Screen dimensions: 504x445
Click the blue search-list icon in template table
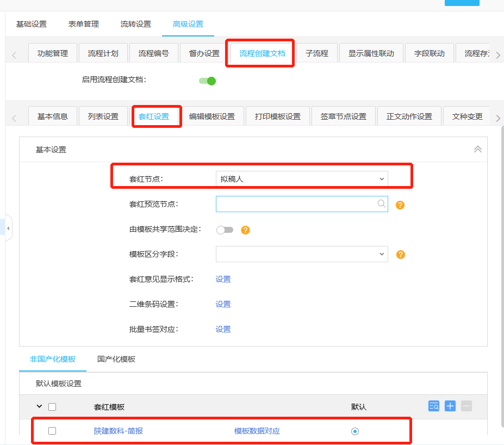click(x=433, y=406)
